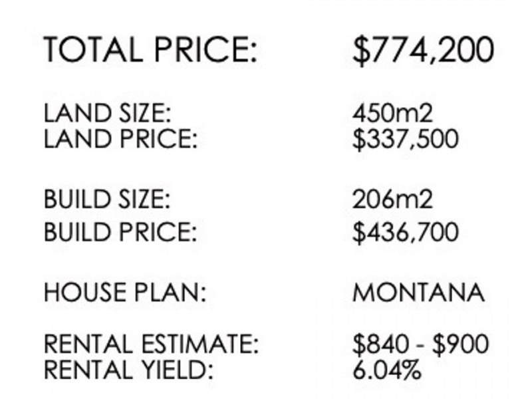Click the LAND SIZE label

tap(107, 113)
